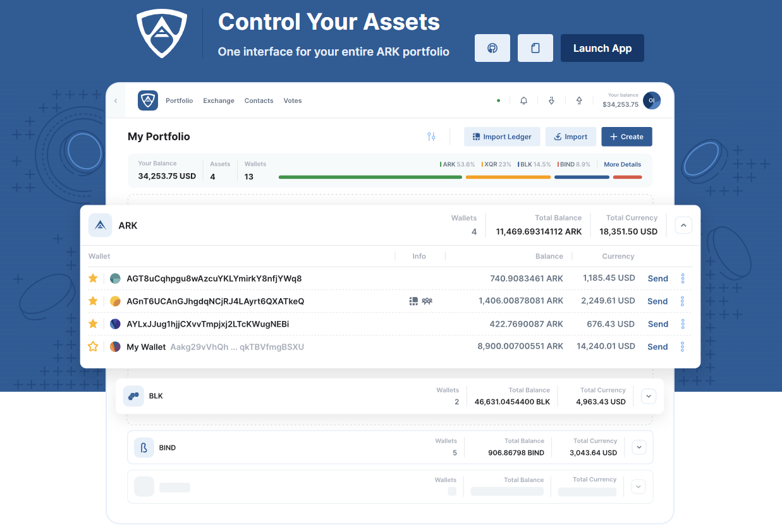Click the green network status dot
Screen dimensions: 782x532
498,100
